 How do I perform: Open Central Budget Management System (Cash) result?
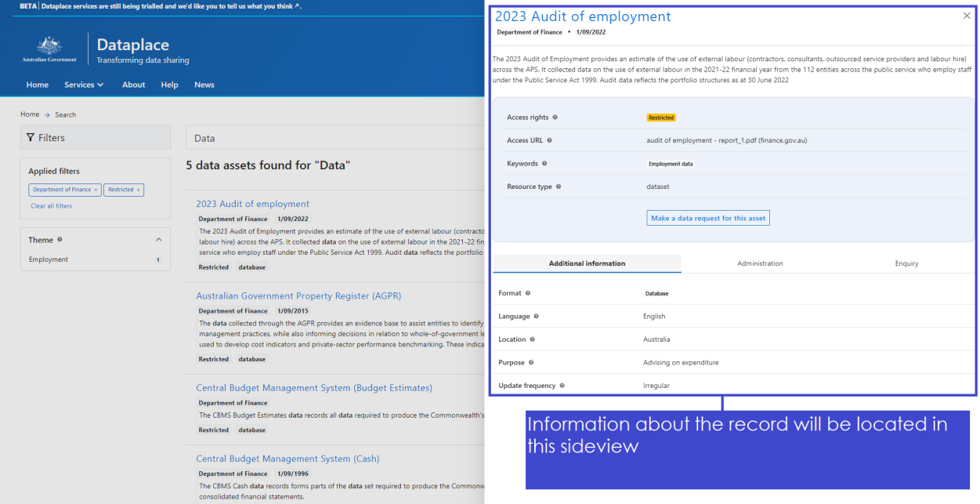coord(287,459)
